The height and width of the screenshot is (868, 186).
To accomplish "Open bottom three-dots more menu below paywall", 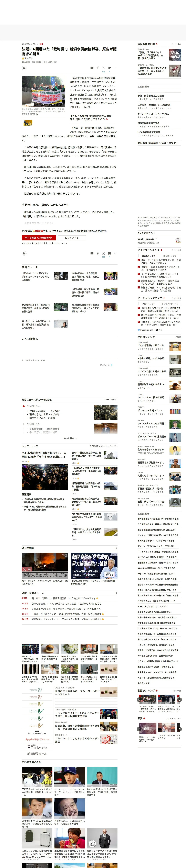I will [x=115, y=253].
